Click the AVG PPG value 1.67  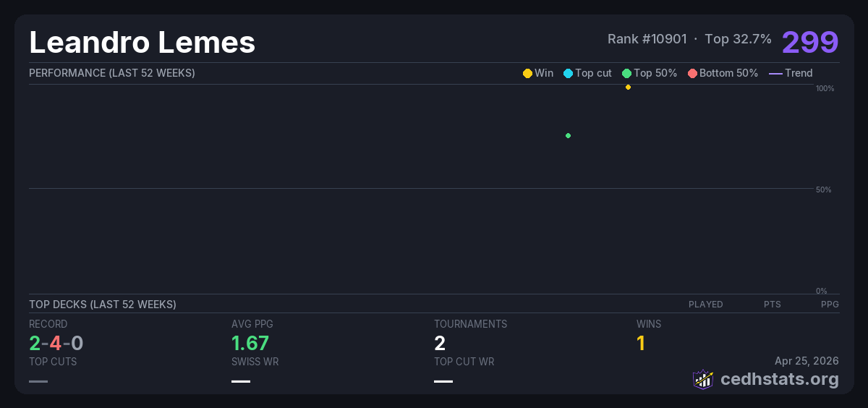[250, 343]
